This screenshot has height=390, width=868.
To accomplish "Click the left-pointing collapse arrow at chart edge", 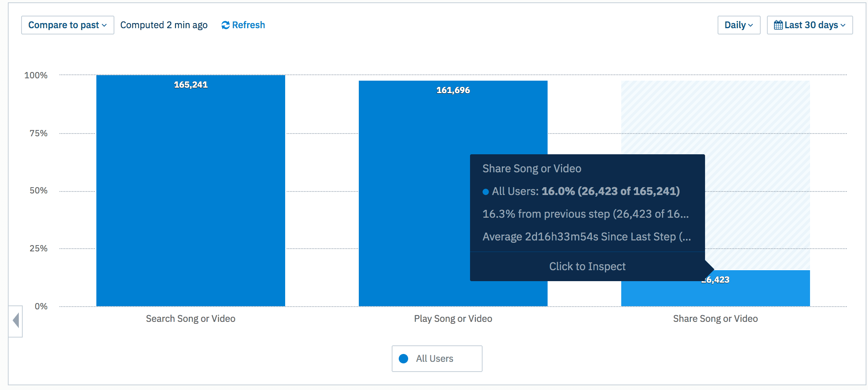I will point(16,321).
